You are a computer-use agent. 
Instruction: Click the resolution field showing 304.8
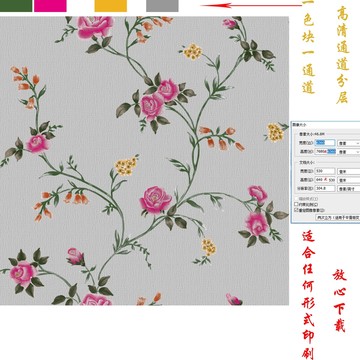(325, 188)
